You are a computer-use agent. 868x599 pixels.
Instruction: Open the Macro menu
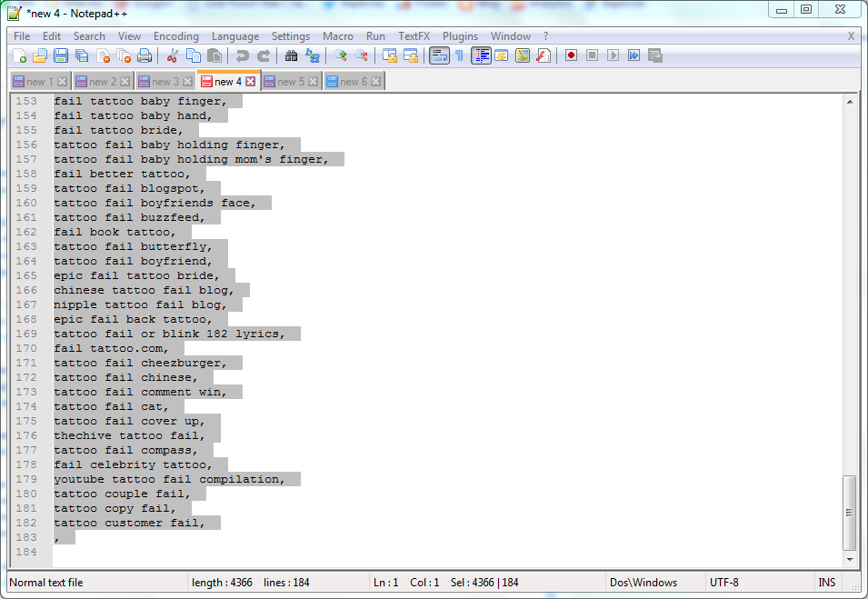(x=338, y=36)
